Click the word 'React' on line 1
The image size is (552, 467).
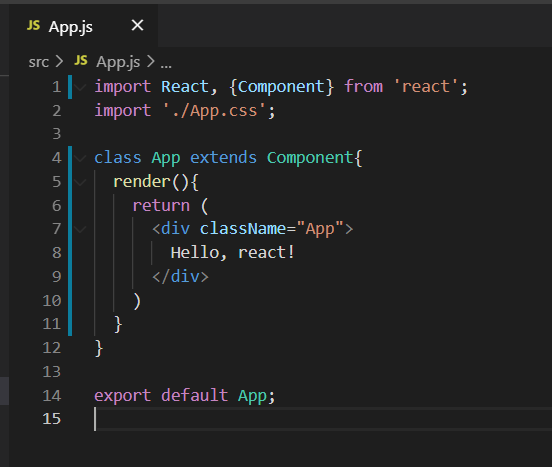[x=185, y=87]
